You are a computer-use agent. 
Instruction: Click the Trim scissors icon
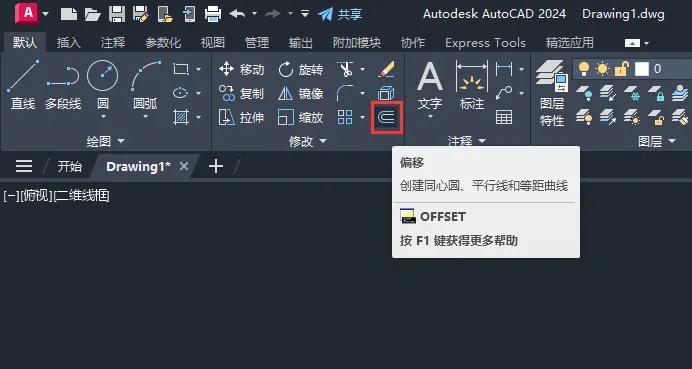coord(345,69)
